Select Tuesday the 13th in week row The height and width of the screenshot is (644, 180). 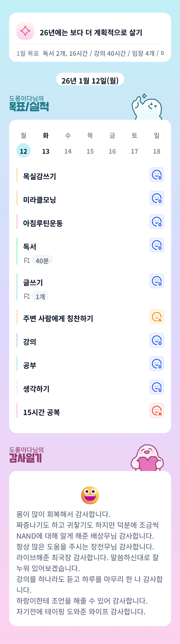pos(46,151)
